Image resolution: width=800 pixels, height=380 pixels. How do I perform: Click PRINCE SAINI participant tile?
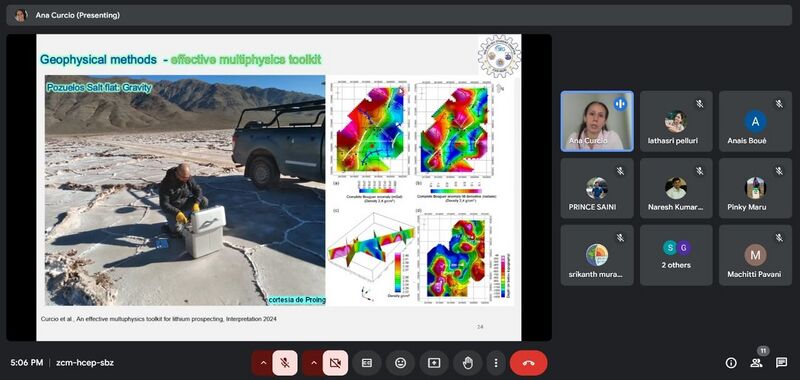pos(597,188)
